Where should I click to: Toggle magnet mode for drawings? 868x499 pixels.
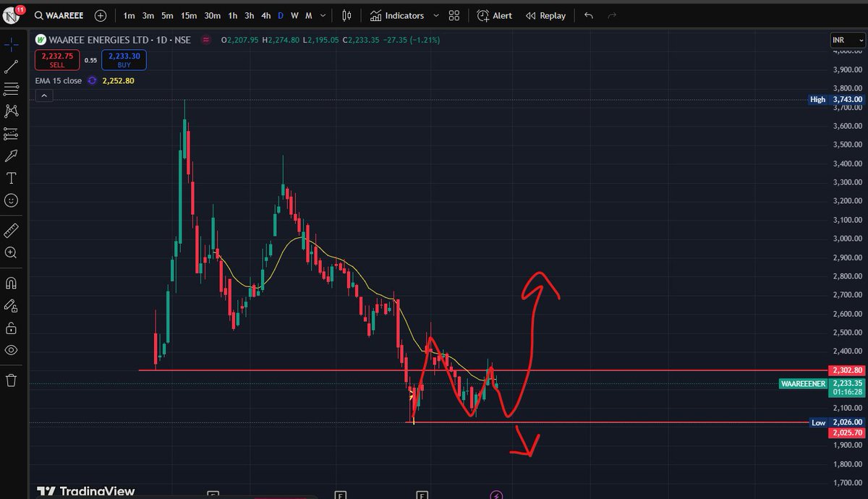pyautogui.click(x=11, y=283)
